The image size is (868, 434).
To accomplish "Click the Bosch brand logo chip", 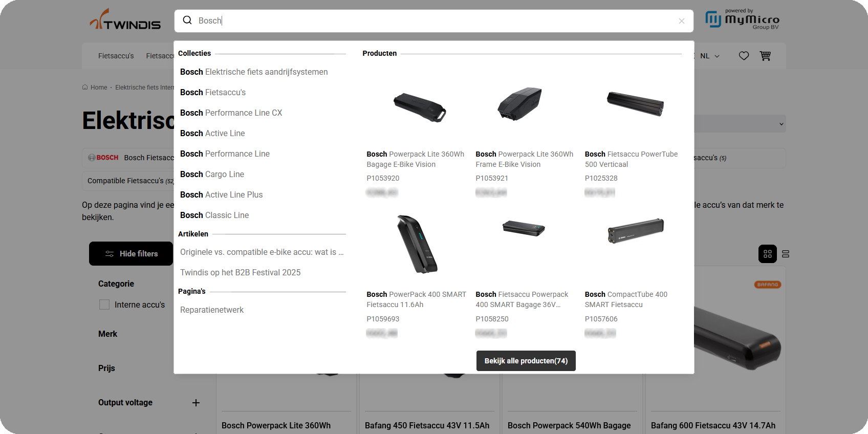I will click(103, 158).
